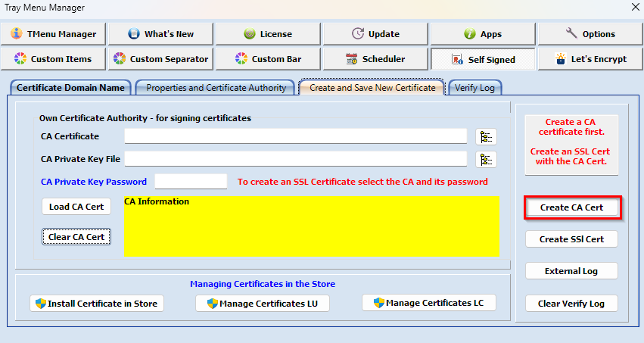
Task: Click the 'Create a CA certificate first' notice
Action: (571, 145)
